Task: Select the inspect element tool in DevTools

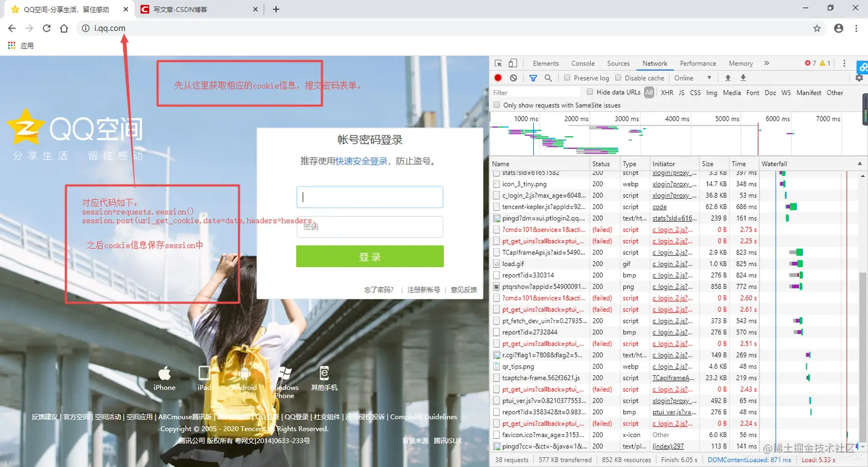Action: (498, 63)
